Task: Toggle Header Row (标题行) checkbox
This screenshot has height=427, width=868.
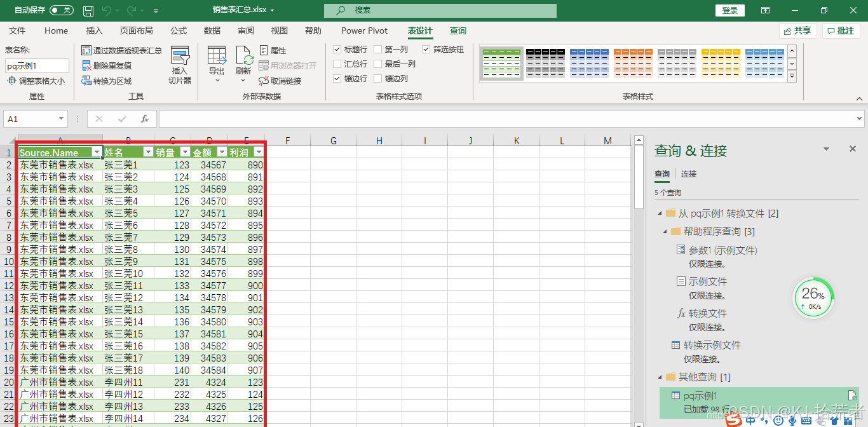Action: [x=337, y=49]
